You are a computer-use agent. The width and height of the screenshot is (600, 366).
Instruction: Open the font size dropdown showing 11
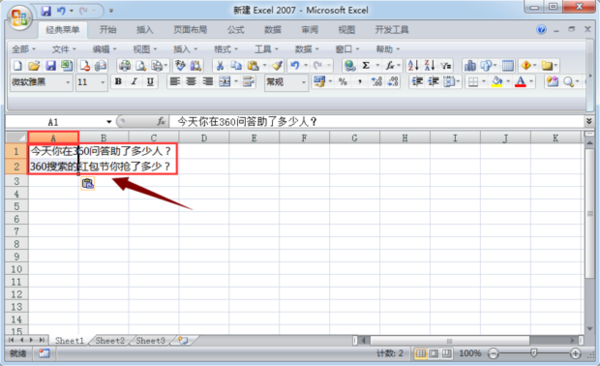click(102, 82)
